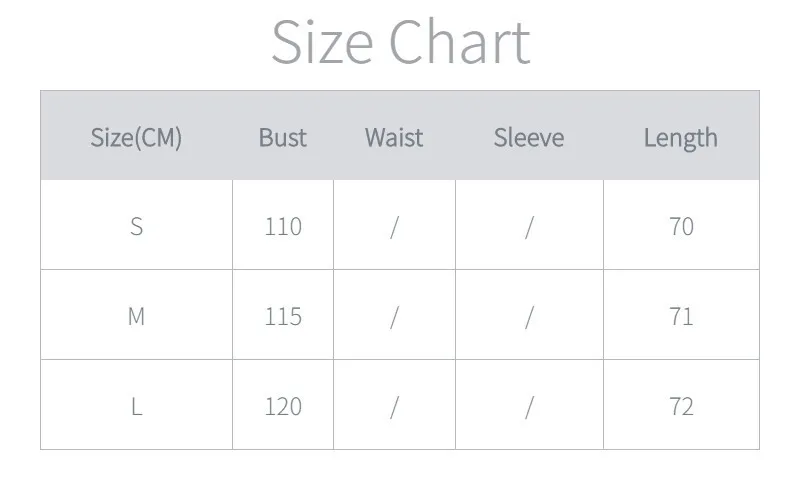Select the Waist cell in the S row

[394, 226]
